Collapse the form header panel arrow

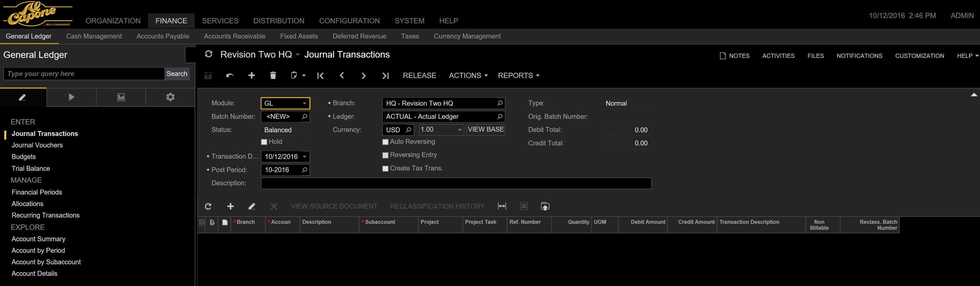(x=974, y=95)
